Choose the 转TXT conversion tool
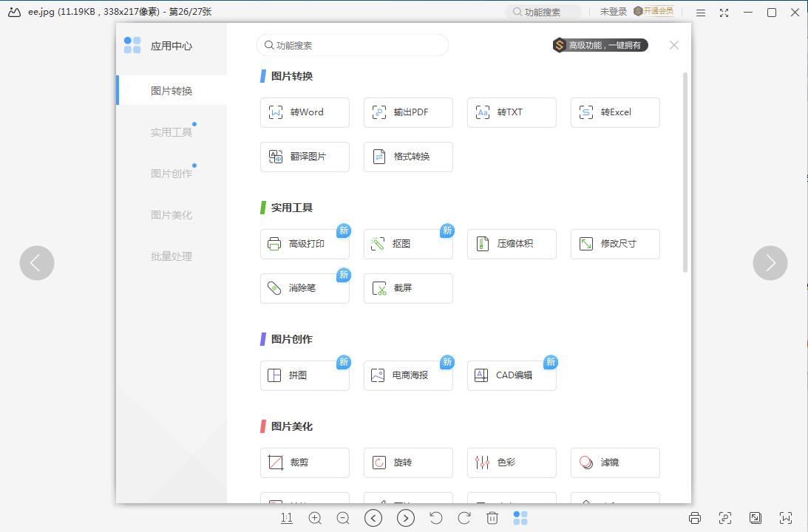The width and height of the screenshot is (808, 532). 512,112
